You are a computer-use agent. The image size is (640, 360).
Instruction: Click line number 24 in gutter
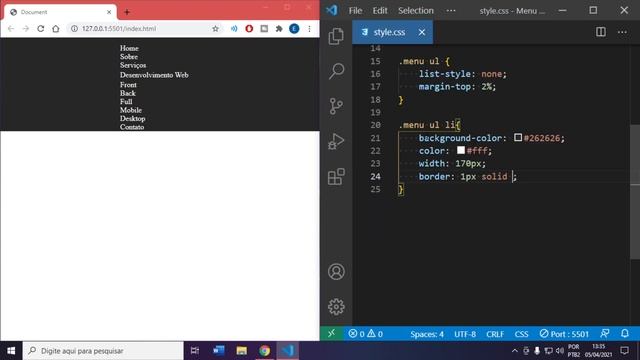(376, 176)
